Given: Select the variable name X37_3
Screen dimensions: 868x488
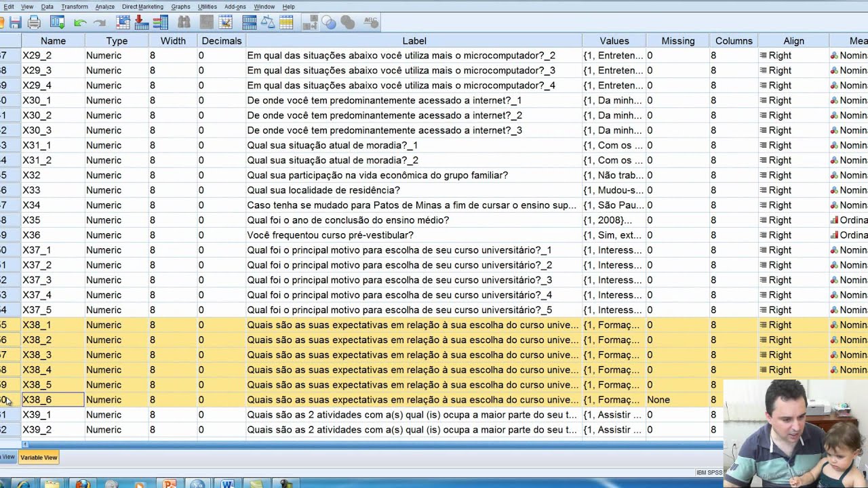Looking at the screenshot, I should click(x=37, y=280).
